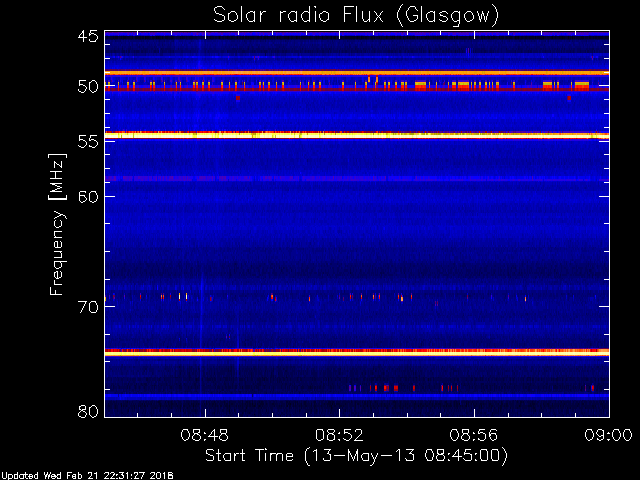Click the 'Updated Wed Feb 21' timestamp text

coord(87,476)
